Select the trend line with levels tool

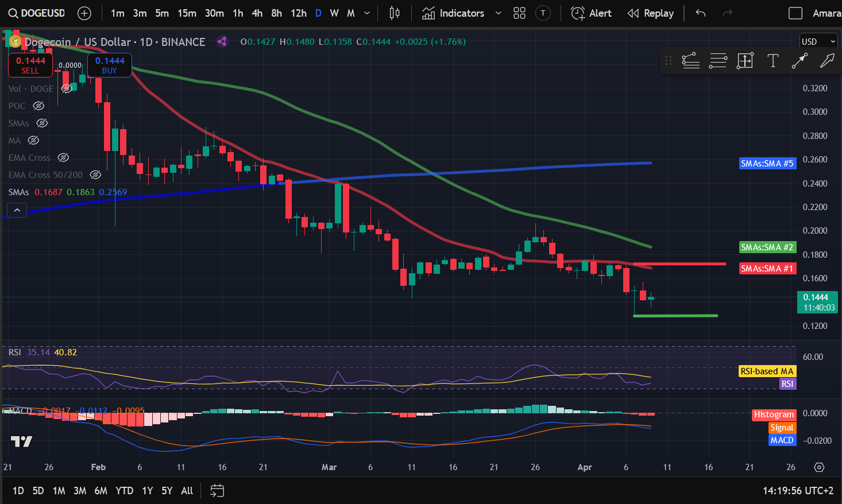click(690, 61)
